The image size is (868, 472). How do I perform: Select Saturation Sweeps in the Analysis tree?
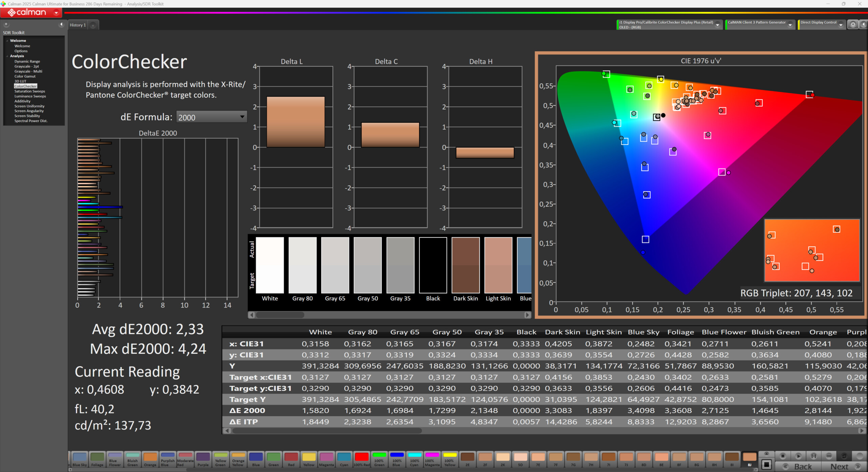29,91
